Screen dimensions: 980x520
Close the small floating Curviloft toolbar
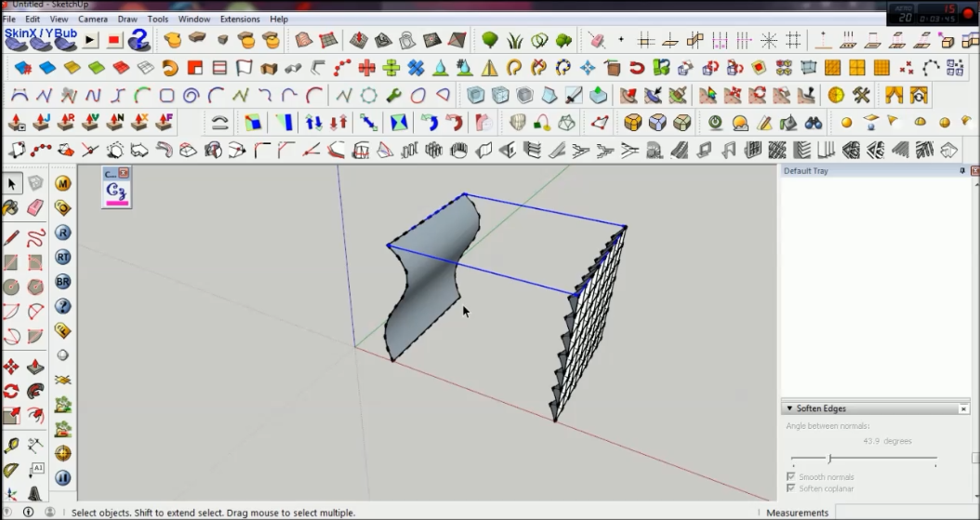[124, 173]
